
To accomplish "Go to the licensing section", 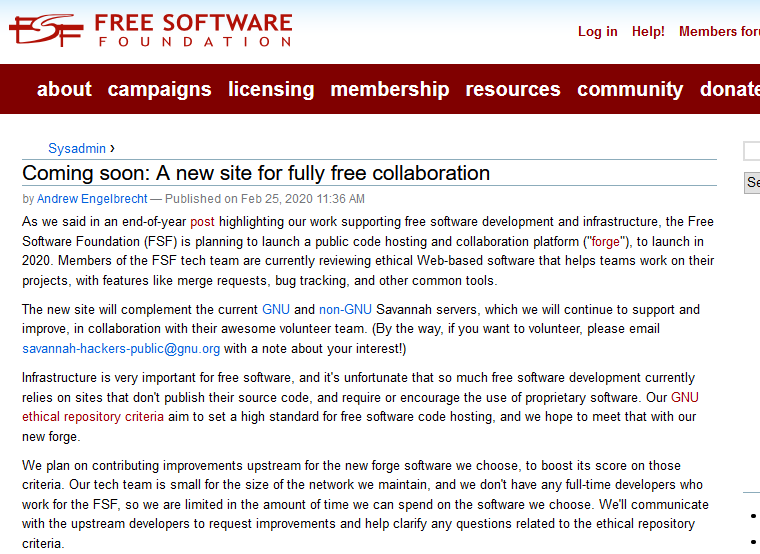I will [271, 89].
